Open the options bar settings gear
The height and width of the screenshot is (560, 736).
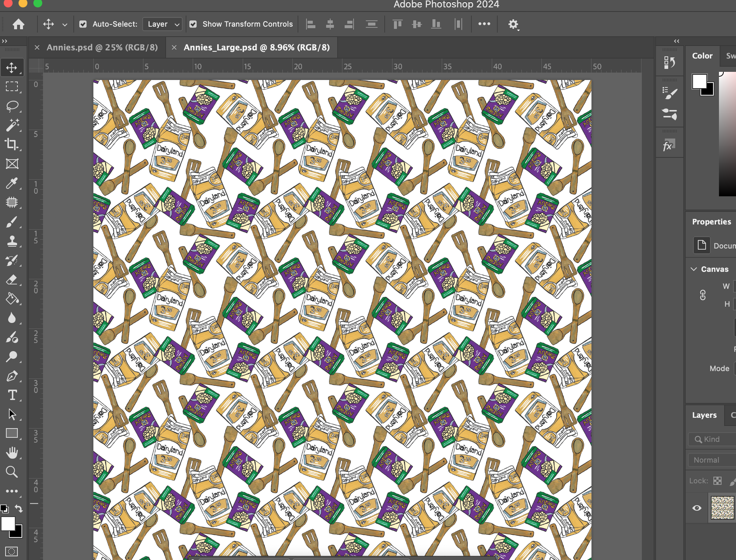coord(513,24)
